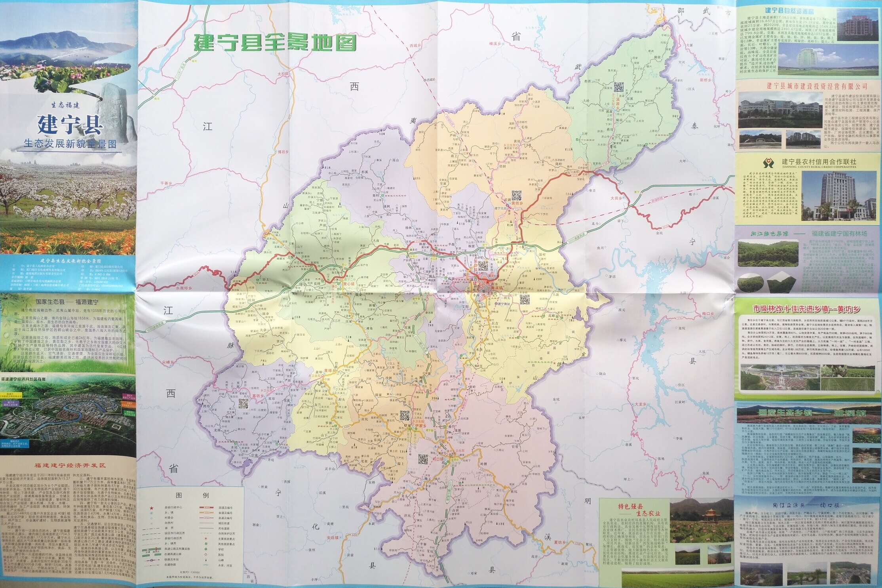Viewport: 882px width, 588px height.
Task: Click the 建宁县全景地图 map title
Action: point(275,42)
